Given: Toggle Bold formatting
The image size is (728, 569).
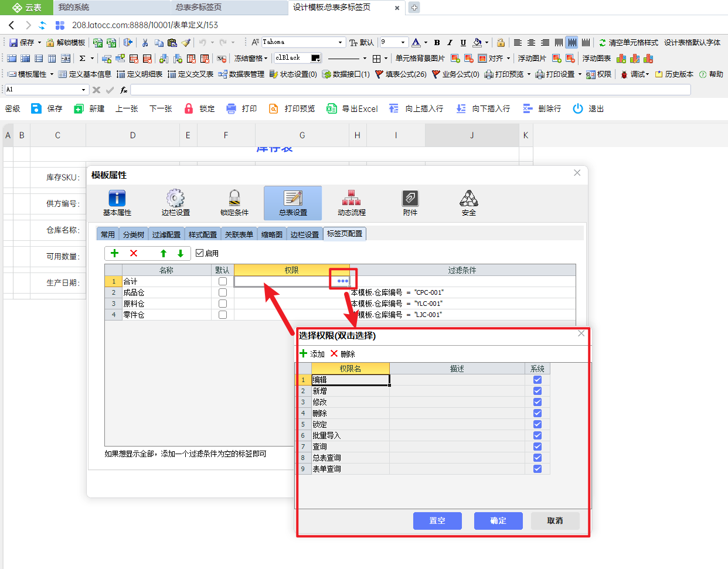Looking at the screenshot, I should pyautogui.click(x=437, y=42).
